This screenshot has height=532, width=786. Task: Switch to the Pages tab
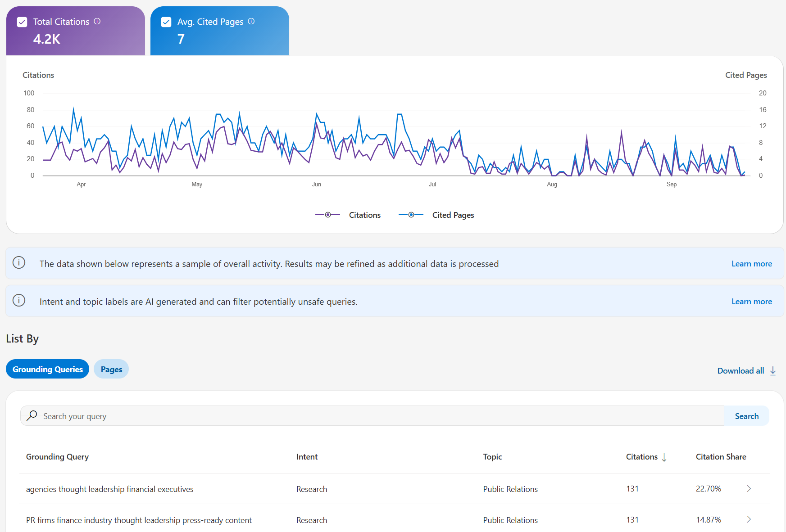111,369
